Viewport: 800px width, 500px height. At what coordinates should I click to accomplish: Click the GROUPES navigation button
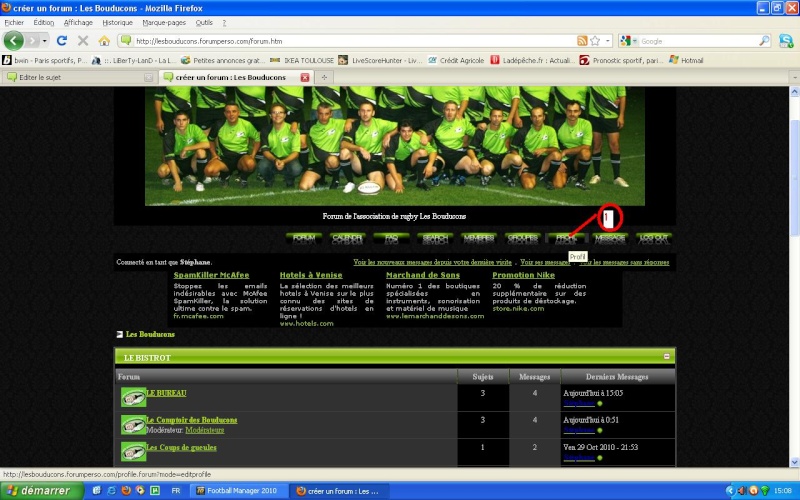522,238
